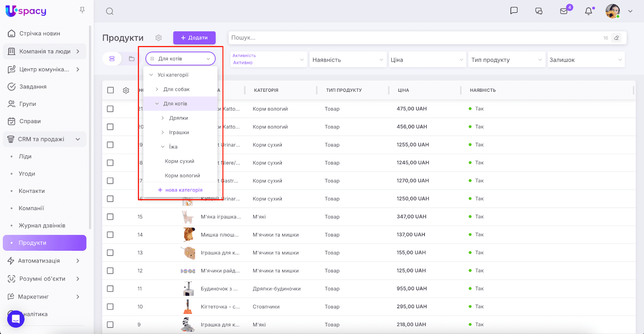Select checkbox for product number 12

click(x=110, y=271)
